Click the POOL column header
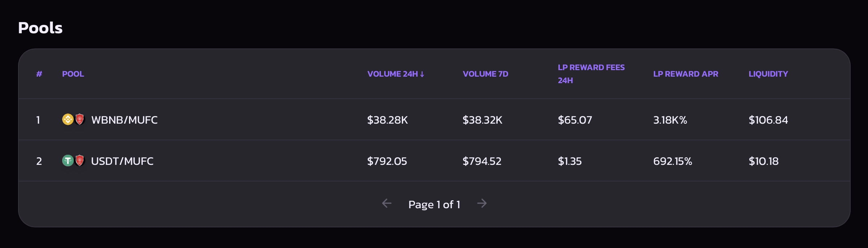The image size is (868, 248). tap(73, 74)
